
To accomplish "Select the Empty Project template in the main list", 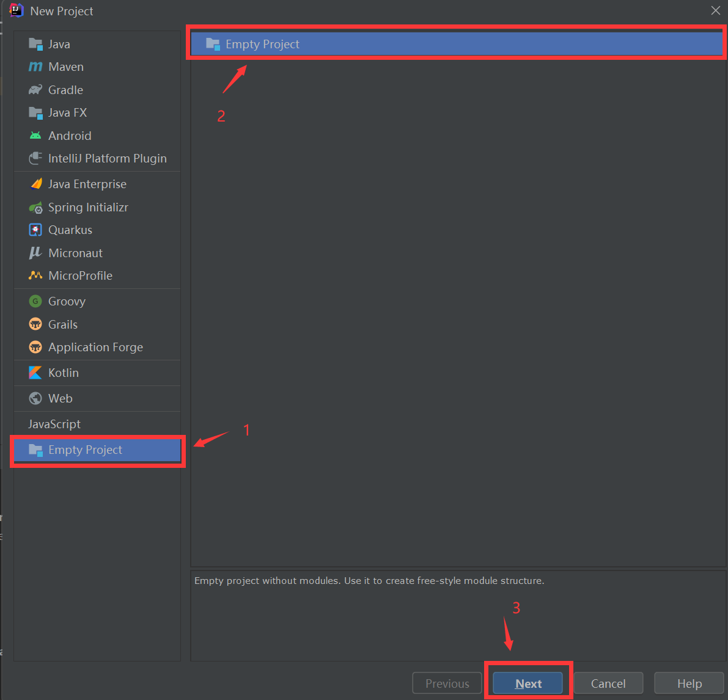I will tap(457, 44).
